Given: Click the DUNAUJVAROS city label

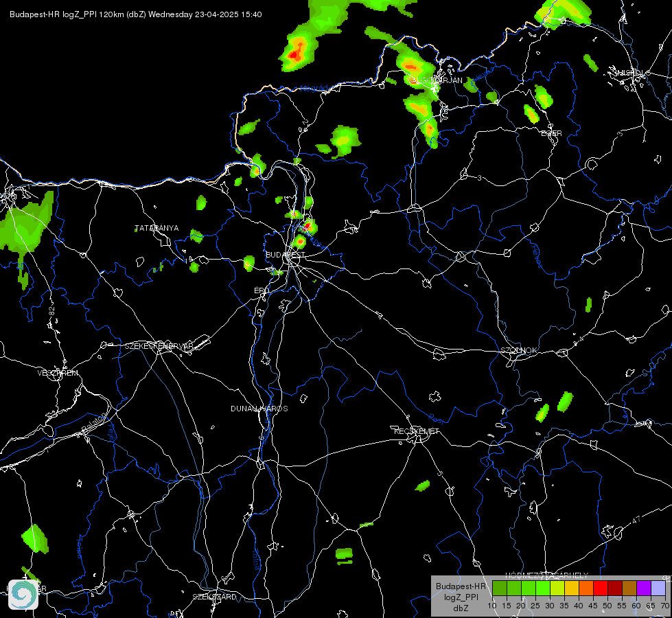Looking at the screenshot, I should click(259, 409).
